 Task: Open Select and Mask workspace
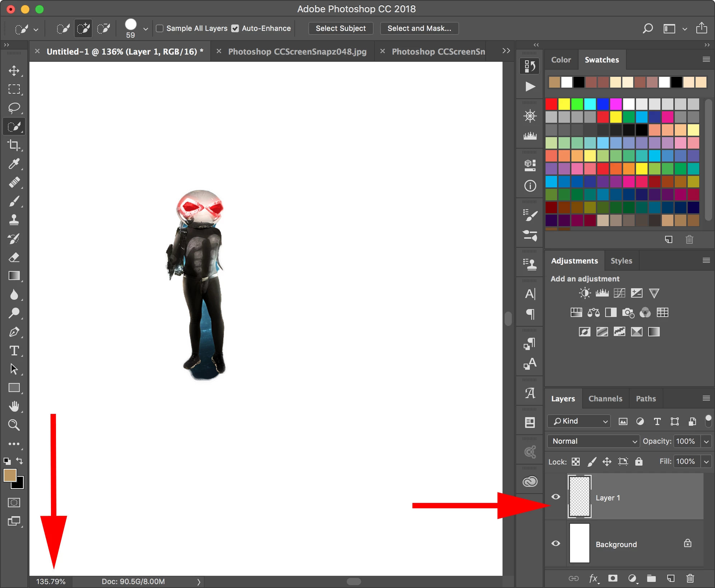(419, 28)
